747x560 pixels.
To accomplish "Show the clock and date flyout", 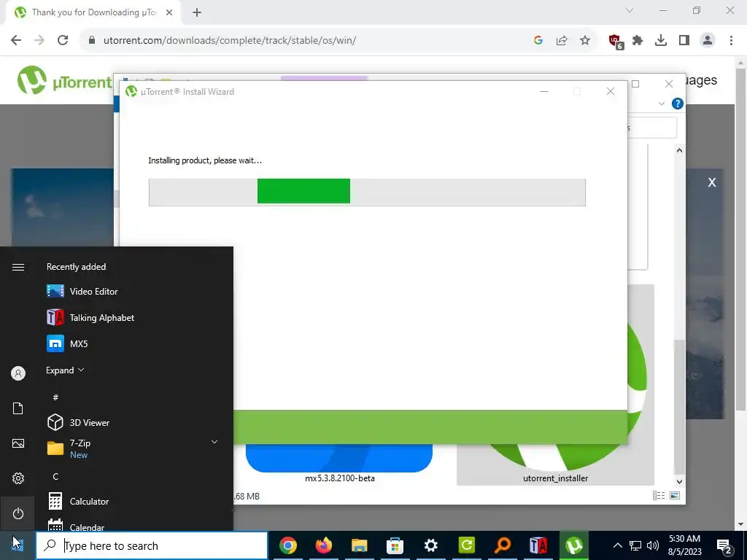I will point(684,545).
